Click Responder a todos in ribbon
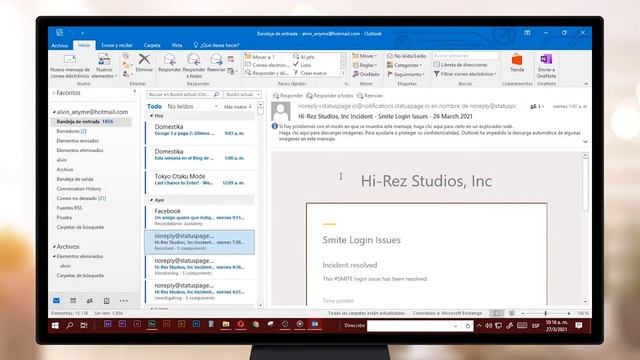This screenshot has height=360, width=640. [x=194, y=66]
